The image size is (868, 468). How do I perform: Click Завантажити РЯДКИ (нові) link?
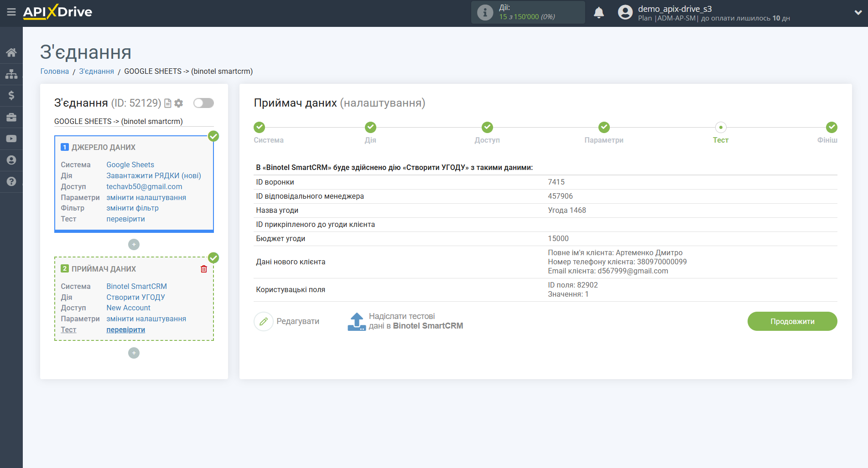point(154,175)
